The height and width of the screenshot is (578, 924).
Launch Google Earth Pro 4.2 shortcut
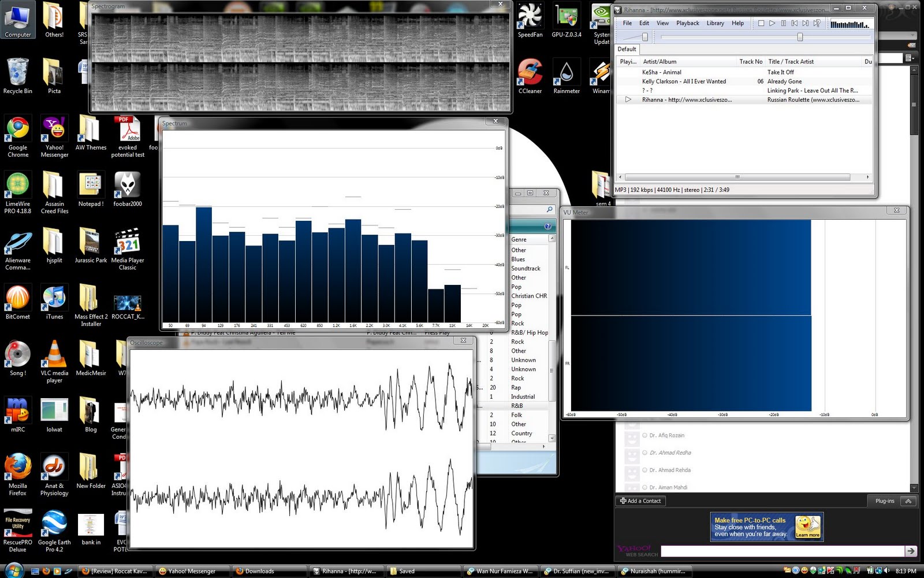point(54,531)
